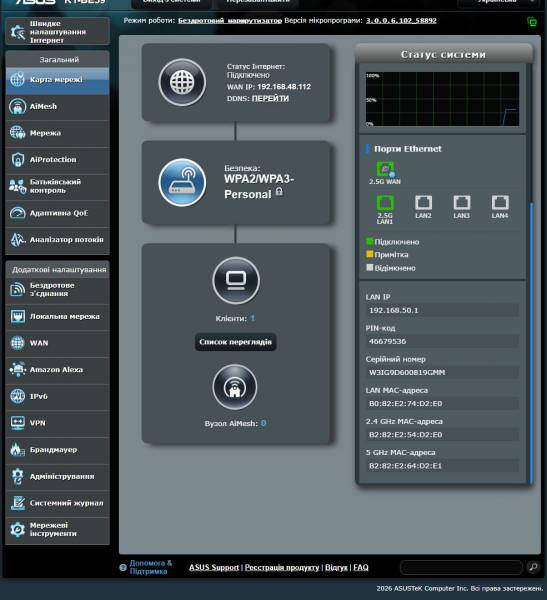
Task: Click the LAN3 port icon
Action: pos(462,203)
